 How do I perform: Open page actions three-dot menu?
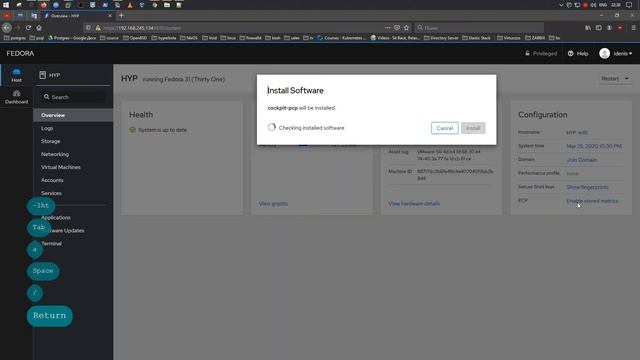(x=387, y=28)
